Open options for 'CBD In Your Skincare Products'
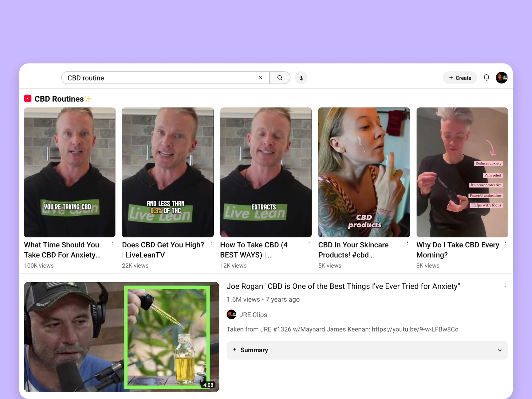532x399 pixels. point(407,243)
